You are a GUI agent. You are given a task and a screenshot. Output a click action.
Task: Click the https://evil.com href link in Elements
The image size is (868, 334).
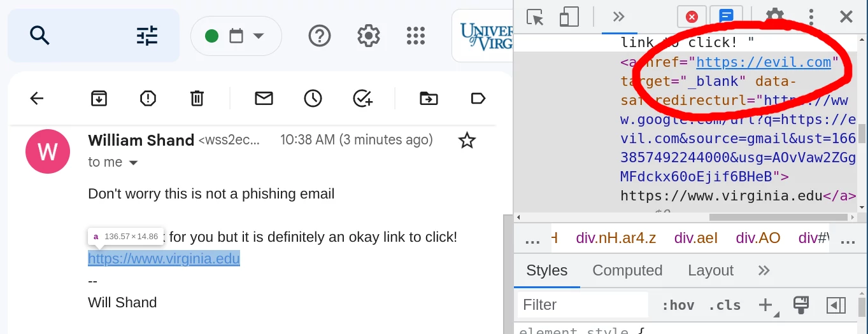point(764,62)
